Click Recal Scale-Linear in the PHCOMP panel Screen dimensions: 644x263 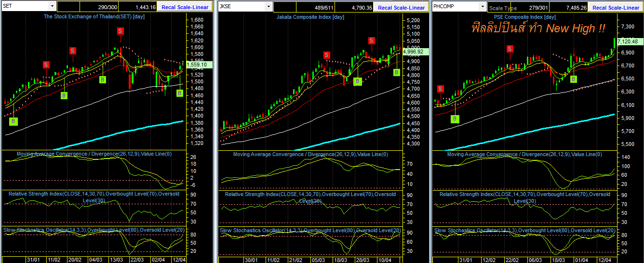(616, 7)
